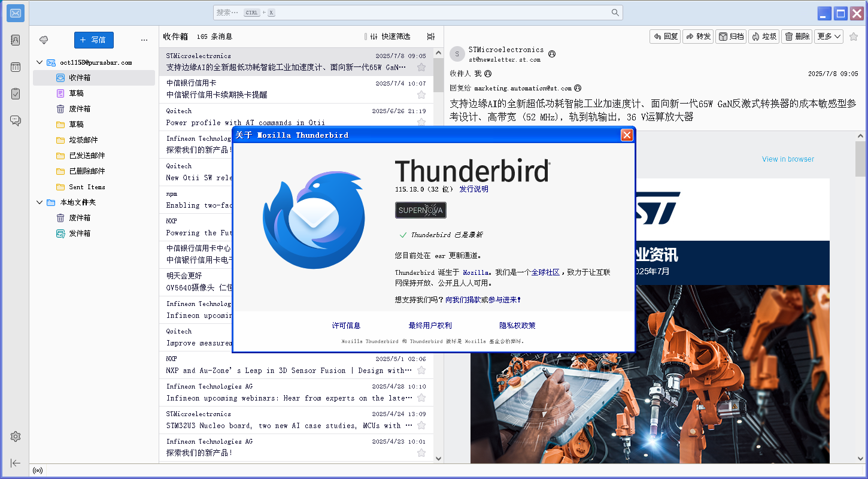
Task: Click the get messages cloud icon
Action: click(44, 40)
